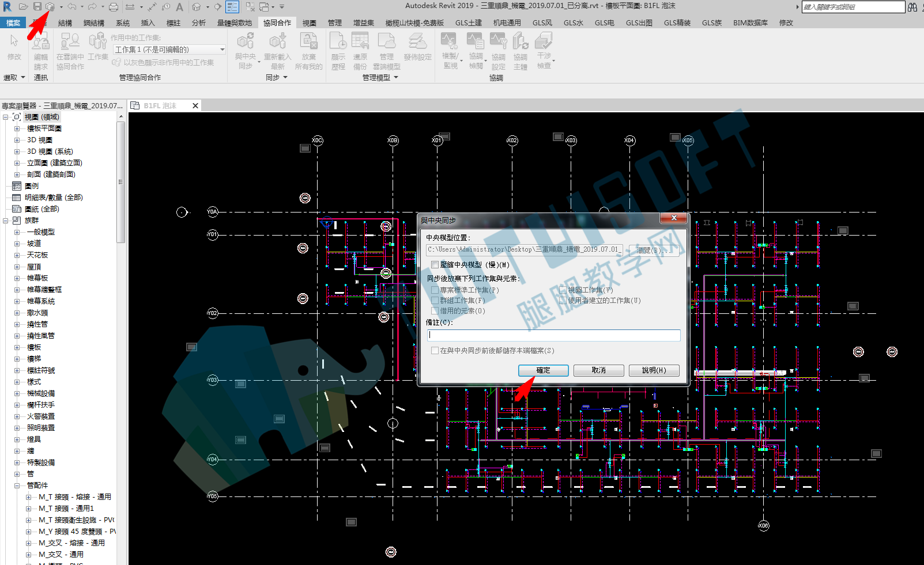This screenshot has width=924, height=565.
Task: Click the 放棄所有我的 relinquish icon
Action: tap(309, 41)
